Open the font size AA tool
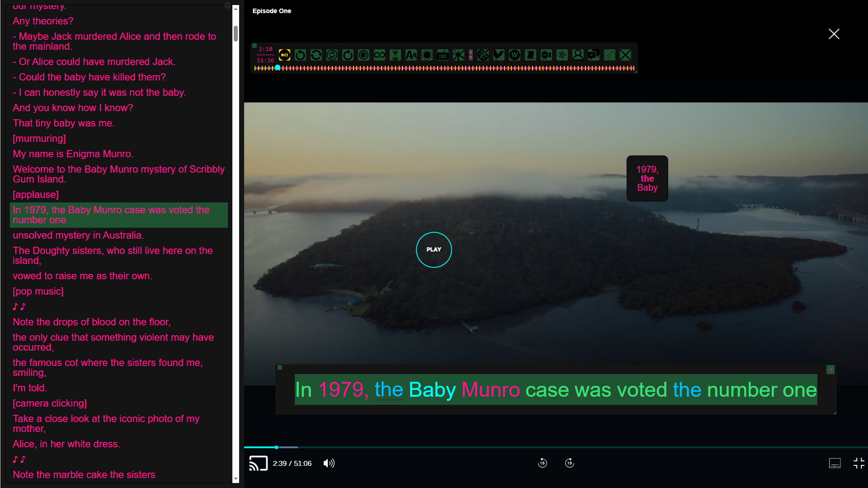The image size is (868, 488). click(411, 55)
